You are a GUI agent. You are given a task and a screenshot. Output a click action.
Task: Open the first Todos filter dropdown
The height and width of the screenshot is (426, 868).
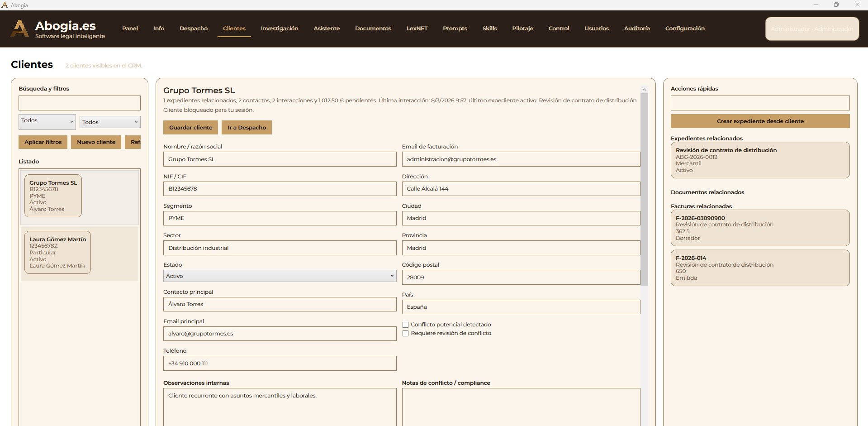point(47,121)
